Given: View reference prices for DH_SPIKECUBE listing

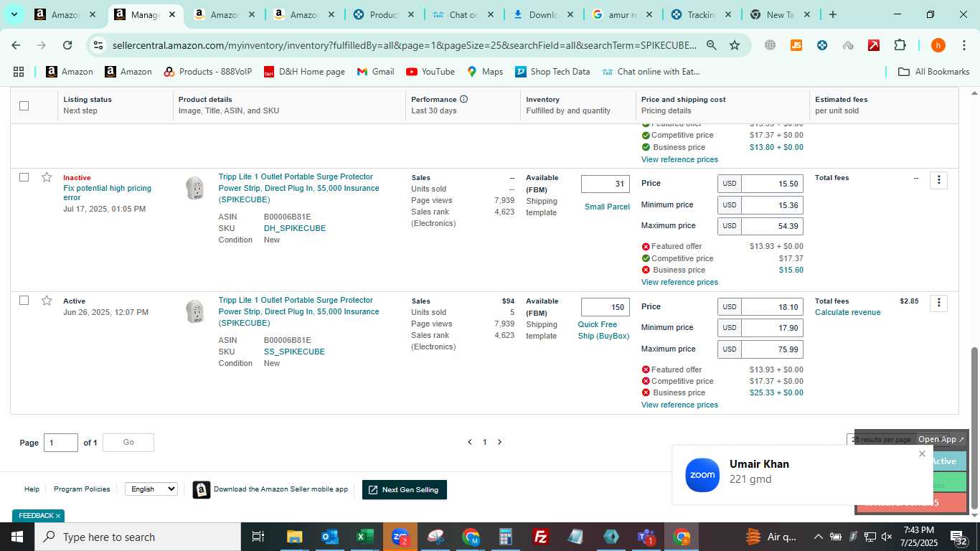Looking at the screenshot, I should pyautogui.click(x=679, y=282).
